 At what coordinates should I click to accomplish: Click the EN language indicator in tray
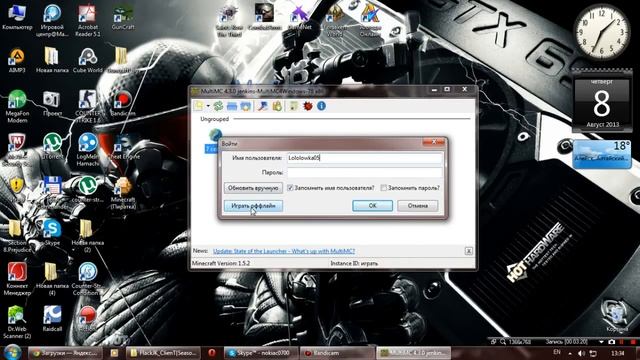point(557,352)
